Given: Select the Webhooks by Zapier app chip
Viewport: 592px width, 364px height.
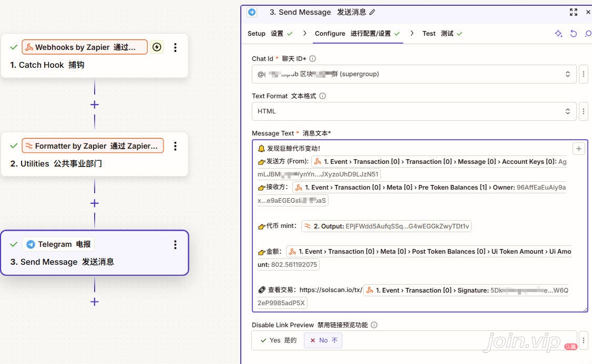Looking at the screenshot, I should [x=85, y=47].
